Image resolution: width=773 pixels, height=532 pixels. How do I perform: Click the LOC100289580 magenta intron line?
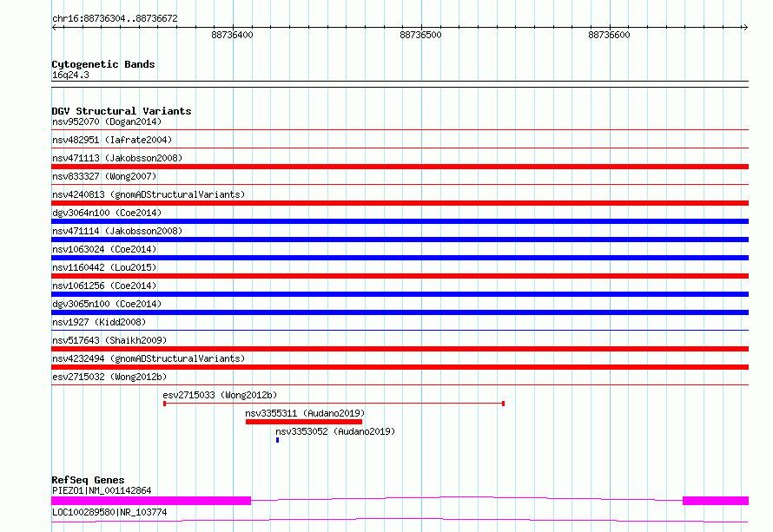[400, 520]
